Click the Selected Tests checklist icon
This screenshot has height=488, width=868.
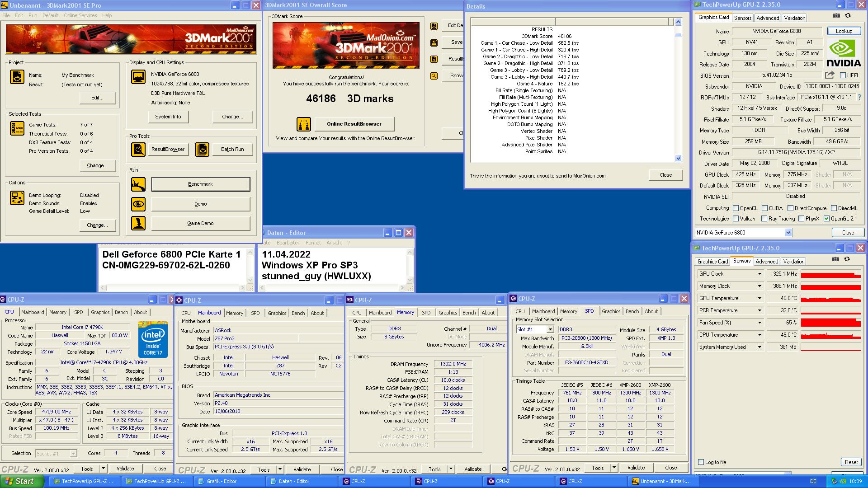(17, 128)
